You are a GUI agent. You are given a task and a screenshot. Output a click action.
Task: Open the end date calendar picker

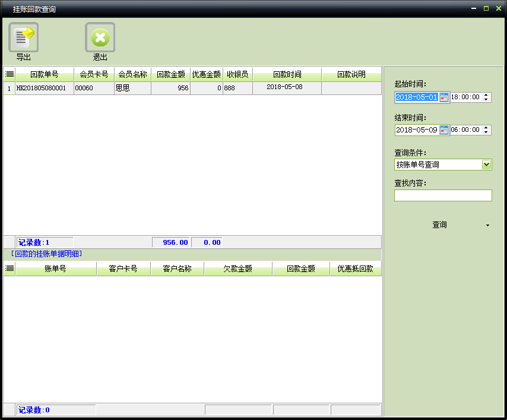tap(444, 130)
